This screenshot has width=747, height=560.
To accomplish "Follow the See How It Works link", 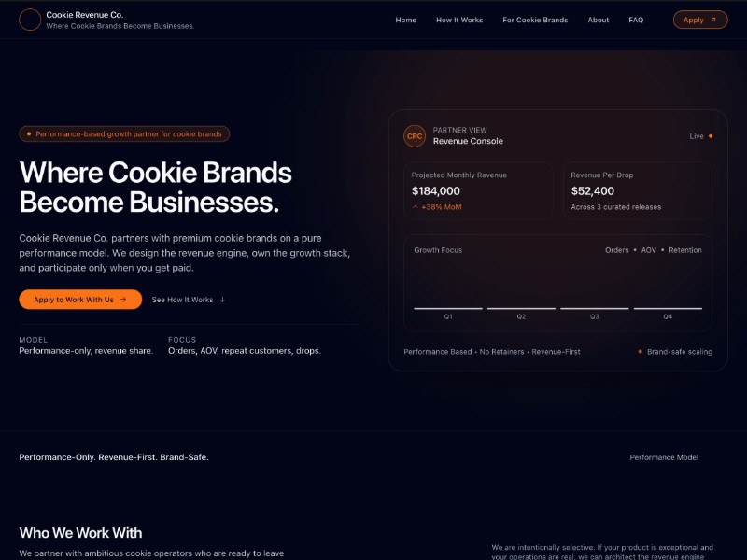I will coord(183,300).
